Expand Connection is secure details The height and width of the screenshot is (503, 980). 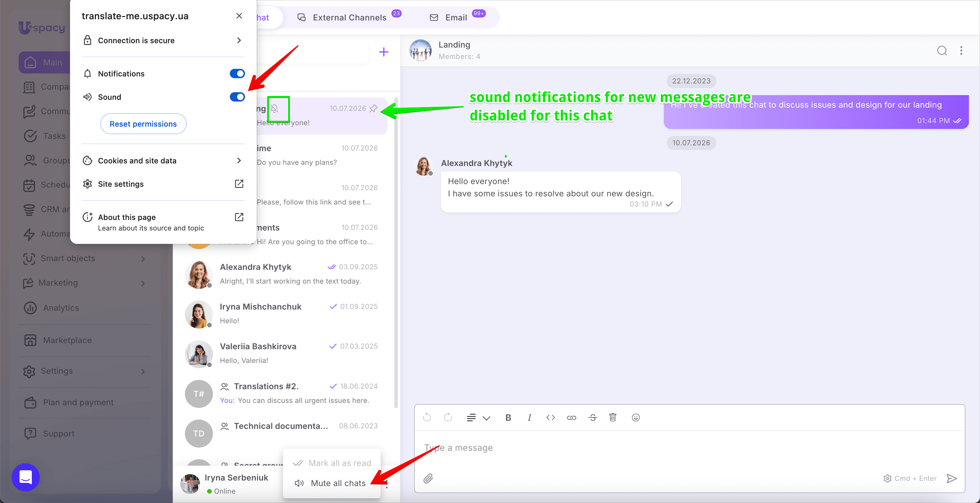(163, 40)
